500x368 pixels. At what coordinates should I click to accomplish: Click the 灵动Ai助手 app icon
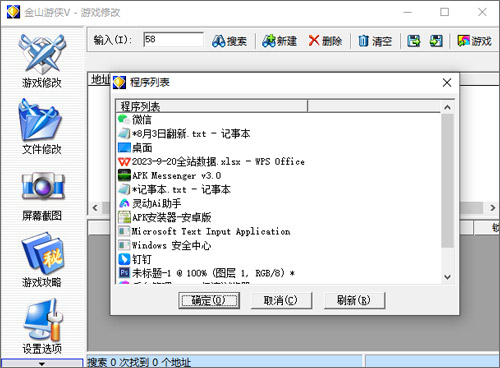point(124,203)
